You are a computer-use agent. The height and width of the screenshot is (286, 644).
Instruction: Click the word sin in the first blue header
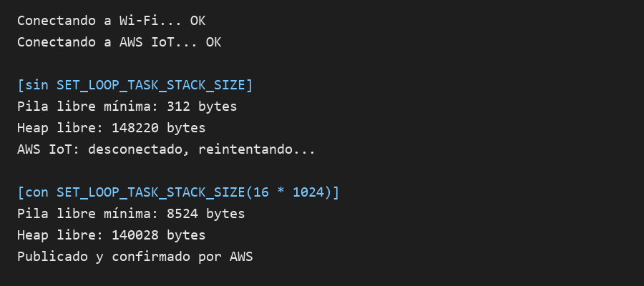coord(36,85)
